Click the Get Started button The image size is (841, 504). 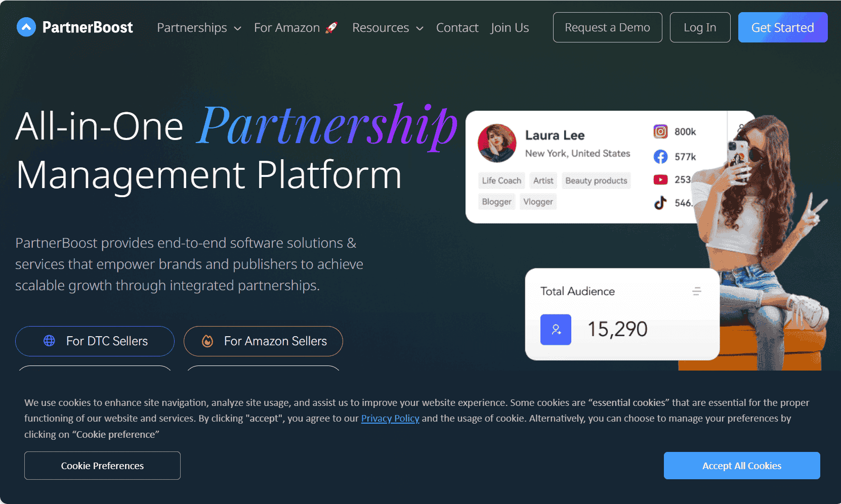coord(782,27)
